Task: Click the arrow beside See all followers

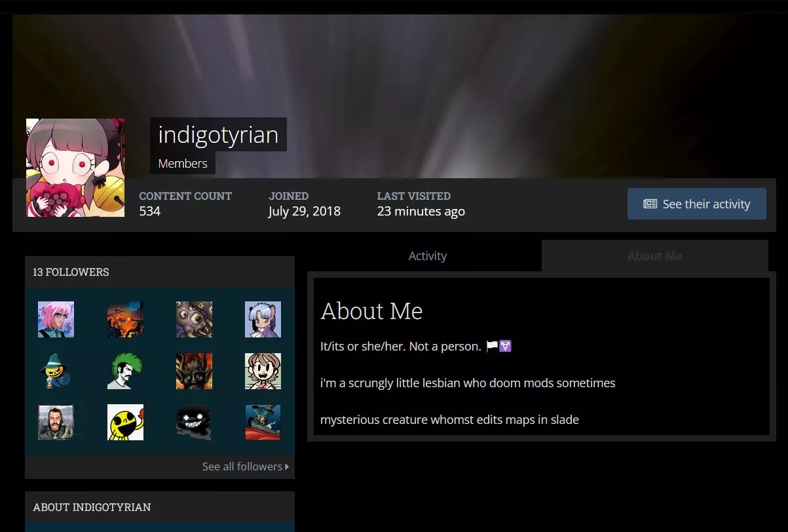Action: tap(287, 466)
